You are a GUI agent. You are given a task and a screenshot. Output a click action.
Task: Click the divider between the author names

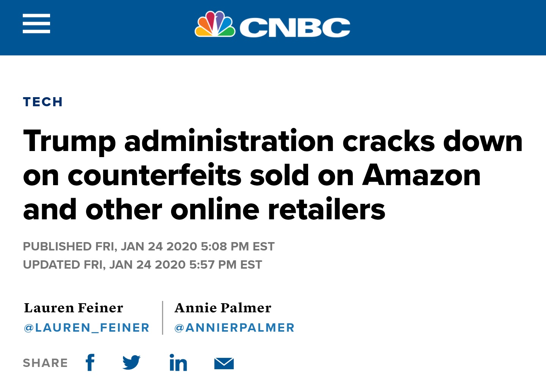click(162, 318)
